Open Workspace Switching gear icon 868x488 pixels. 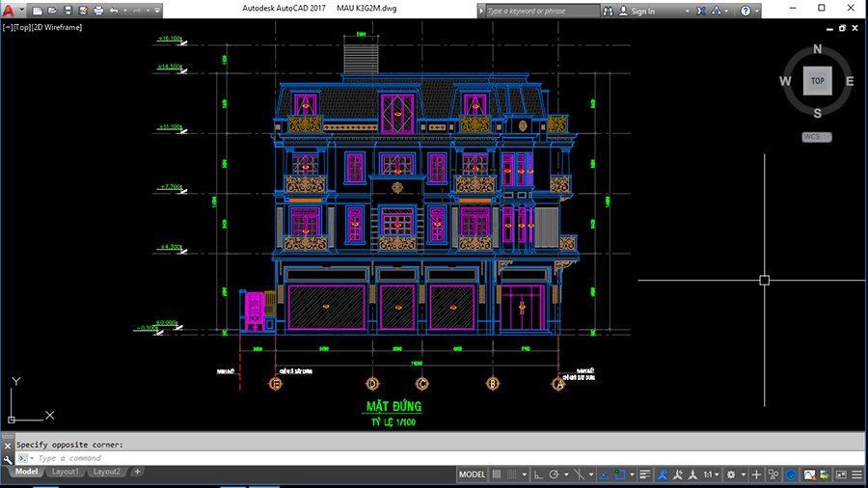point(731,474)
